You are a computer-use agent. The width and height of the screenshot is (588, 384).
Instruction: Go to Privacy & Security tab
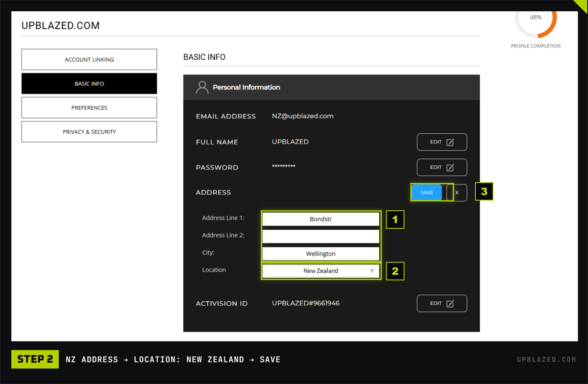point(89,132)
